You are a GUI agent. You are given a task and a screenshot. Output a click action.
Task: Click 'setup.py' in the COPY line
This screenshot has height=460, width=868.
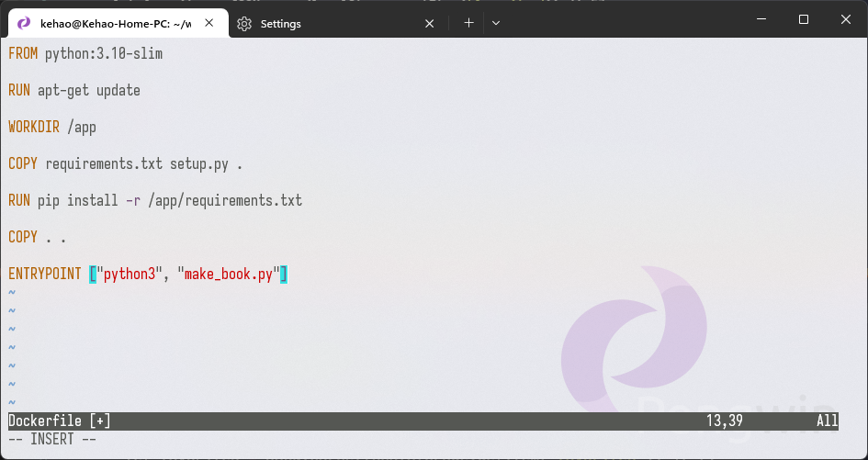[198, 163]
